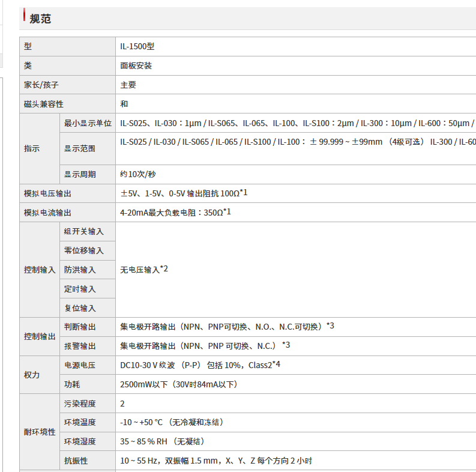Image resolution: width=476 pixels, height=472 pixels.
Task: Click the 控制输出 group label
Action: 40,336
